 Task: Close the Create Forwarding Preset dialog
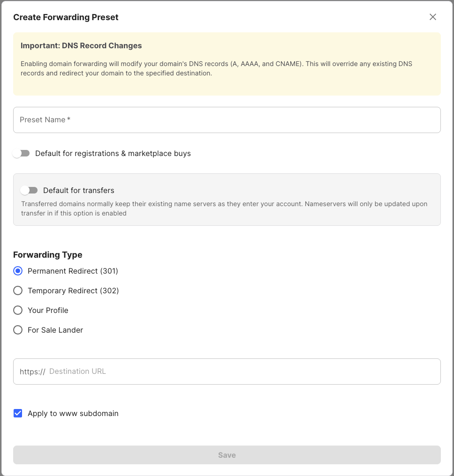432,17
